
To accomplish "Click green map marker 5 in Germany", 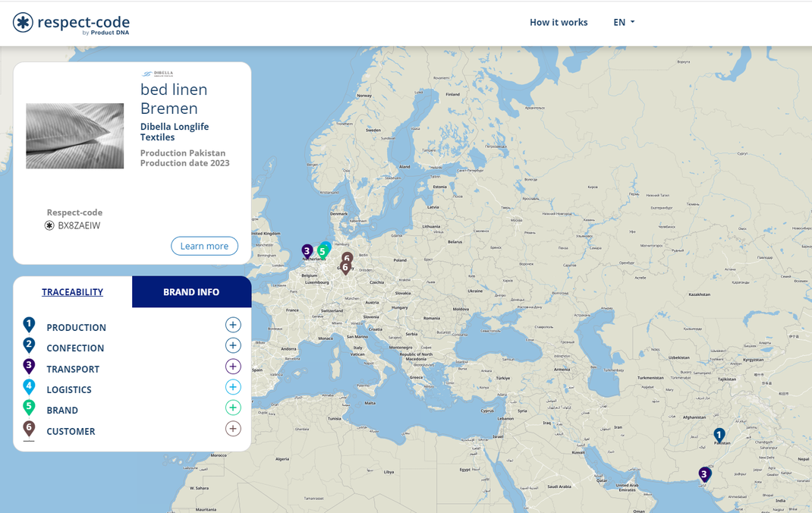I will tap(322, 253).
